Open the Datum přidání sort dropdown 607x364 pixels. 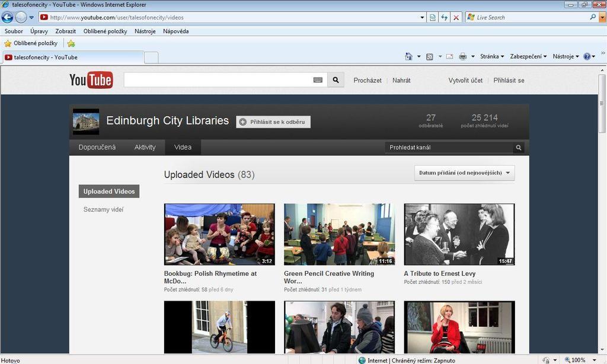(x=465, y=173)
